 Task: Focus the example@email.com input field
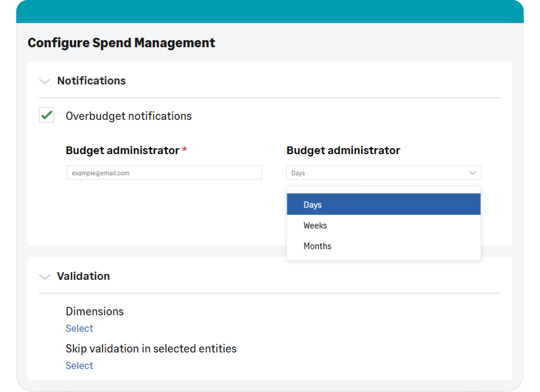[164, 173]
